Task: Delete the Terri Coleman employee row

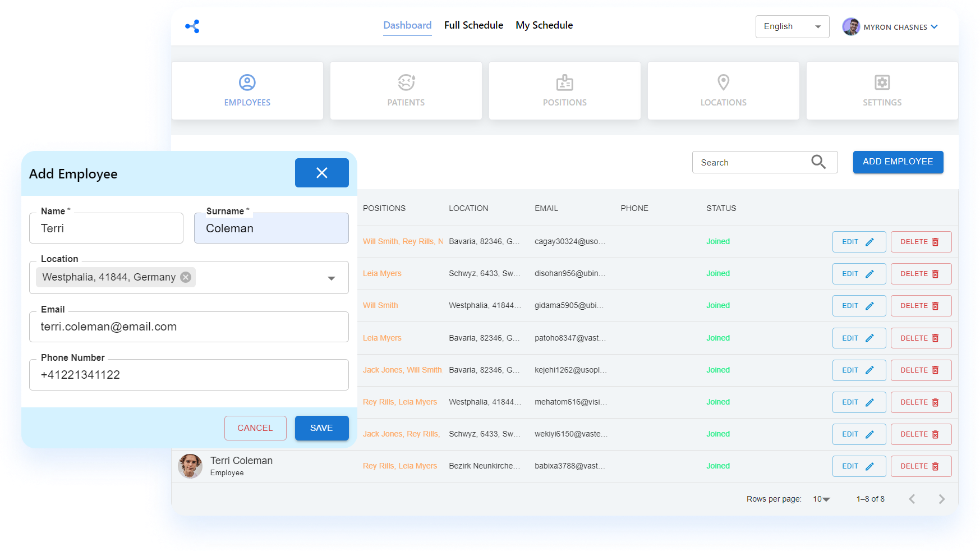Action: tap(921, 466)
